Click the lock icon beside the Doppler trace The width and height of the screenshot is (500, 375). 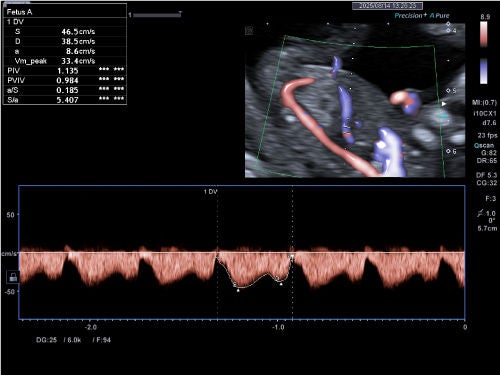[13, 277]
